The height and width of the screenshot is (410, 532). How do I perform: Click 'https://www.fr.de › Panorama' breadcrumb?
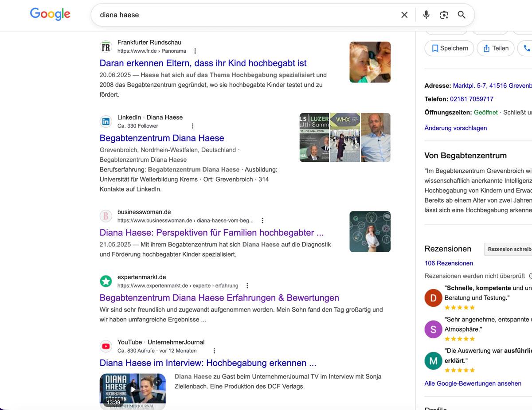(152, 51)
